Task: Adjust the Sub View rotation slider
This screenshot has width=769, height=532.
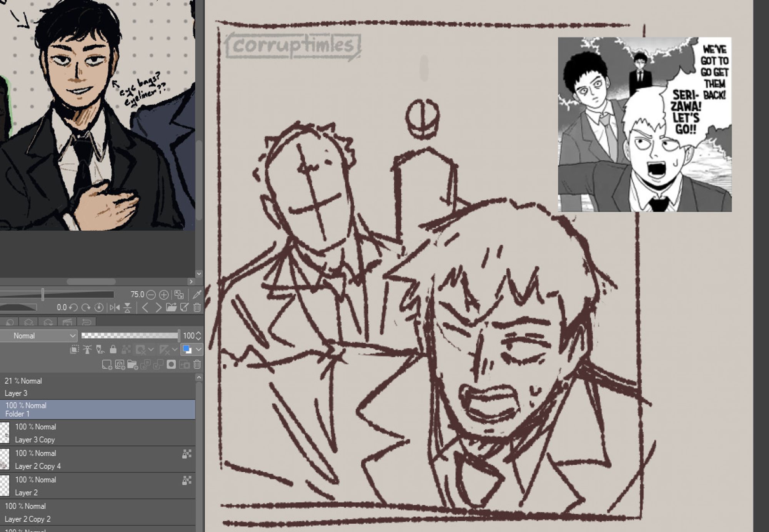Action: click(18, 308)
